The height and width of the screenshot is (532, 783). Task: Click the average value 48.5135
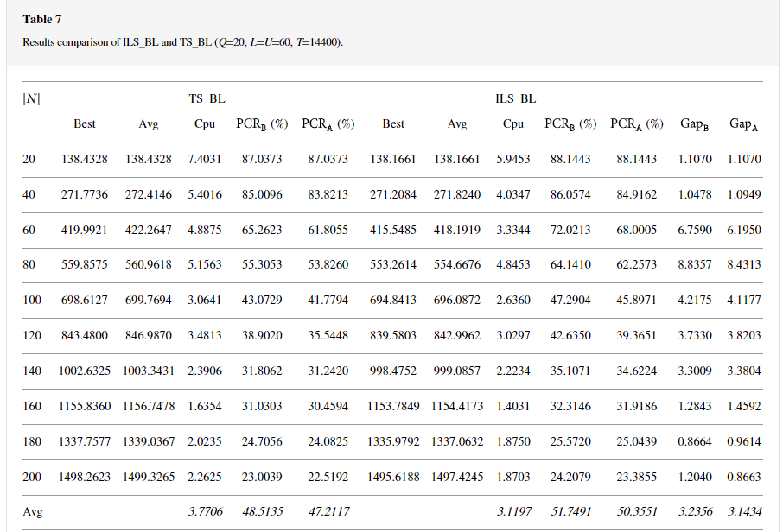(263, 512)
